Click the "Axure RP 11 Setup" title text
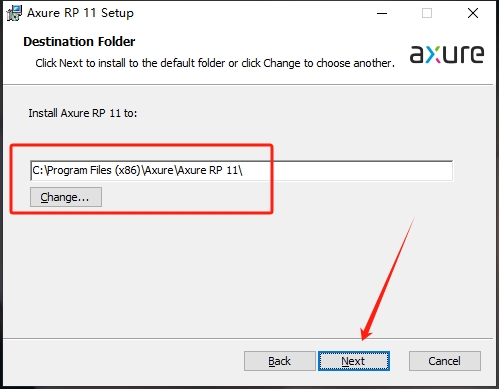Screen dimensions: 499x389 pyautogui.click(x=80, y=13)
